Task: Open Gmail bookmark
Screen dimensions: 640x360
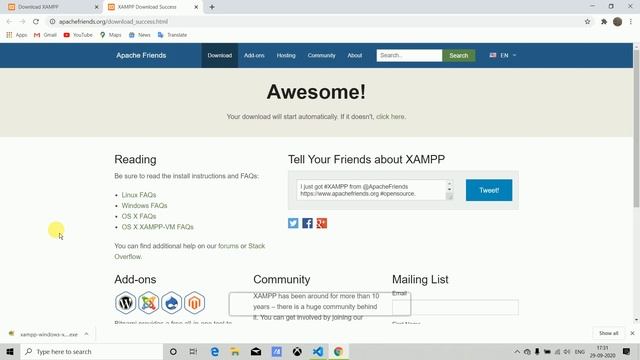Action: coord(45,35)
